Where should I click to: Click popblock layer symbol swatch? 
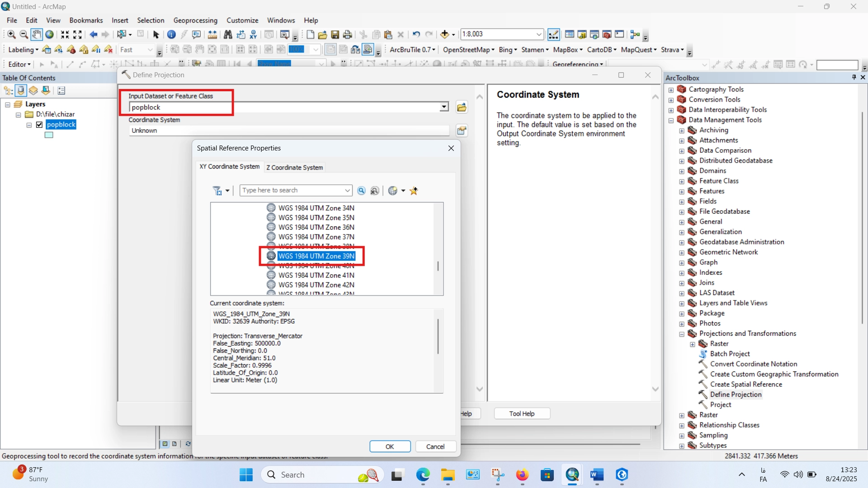pyautogui.click(x=49, y=135)
